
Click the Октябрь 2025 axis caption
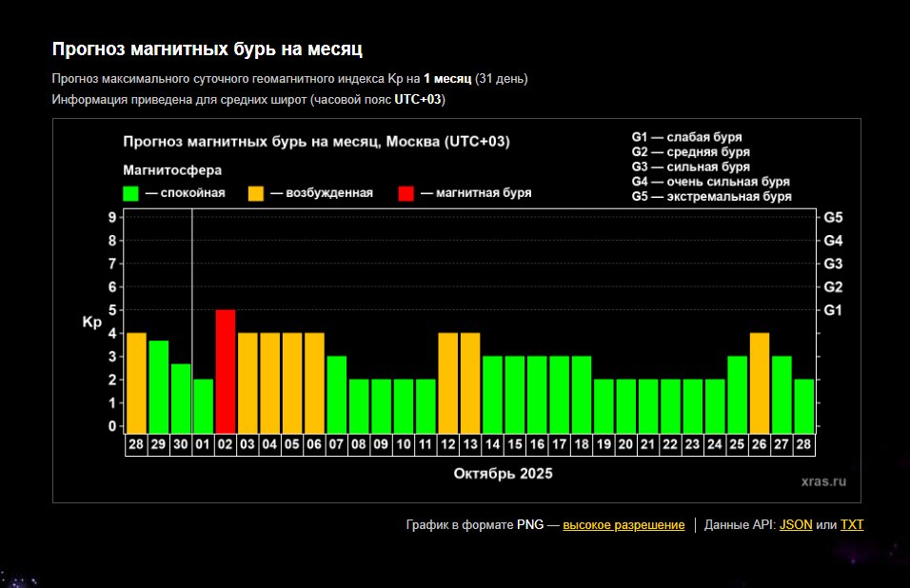coord(503,474)
